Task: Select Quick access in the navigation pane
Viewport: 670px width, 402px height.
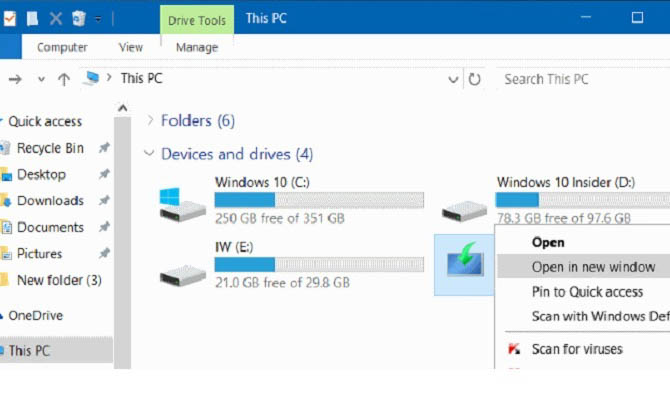Action: click(45, 121)
